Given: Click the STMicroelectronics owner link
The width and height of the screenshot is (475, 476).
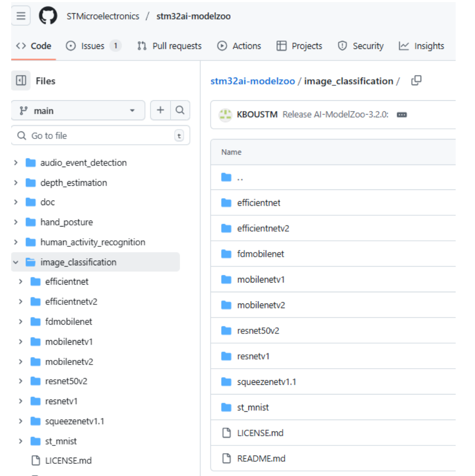Looking at the screenshot, I should pyautogui.click(x=103, y=16).
